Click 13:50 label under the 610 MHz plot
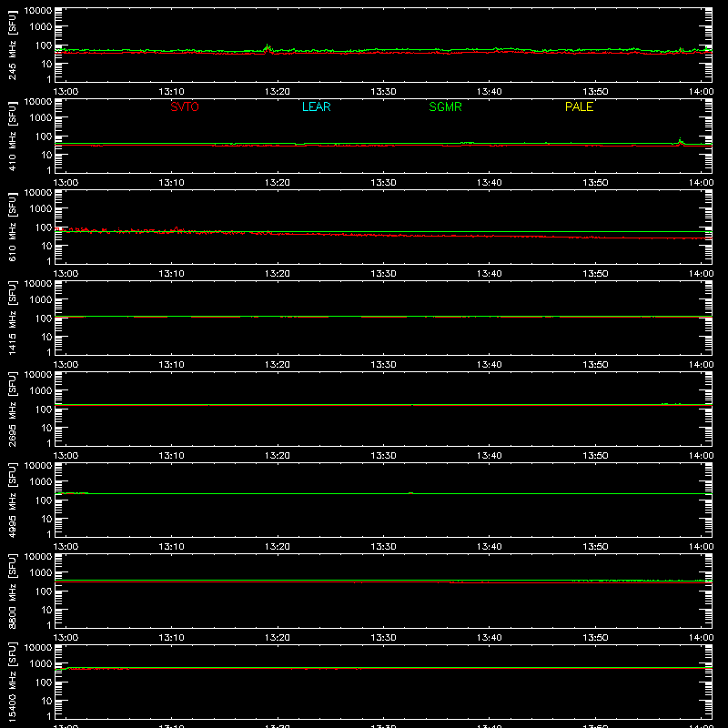 (x=595, y=274)
